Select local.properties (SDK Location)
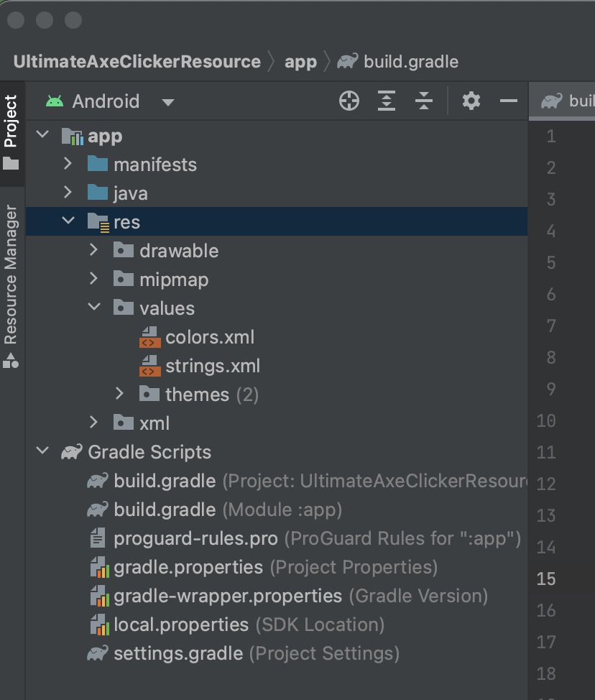The image size is (595, 700). tap(249, 625)
